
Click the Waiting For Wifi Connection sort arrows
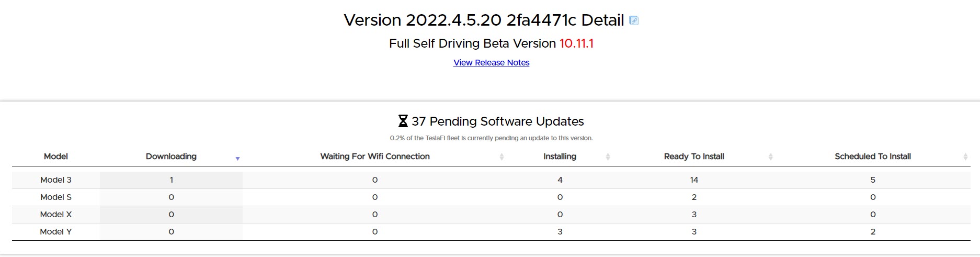click(502, 157)
